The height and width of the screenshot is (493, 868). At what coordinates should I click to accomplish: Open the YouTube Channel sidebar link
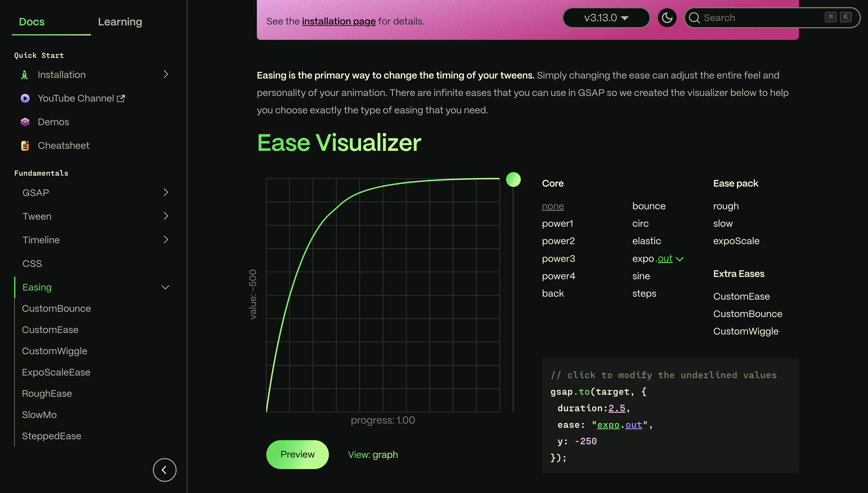[x=76, y=98]
